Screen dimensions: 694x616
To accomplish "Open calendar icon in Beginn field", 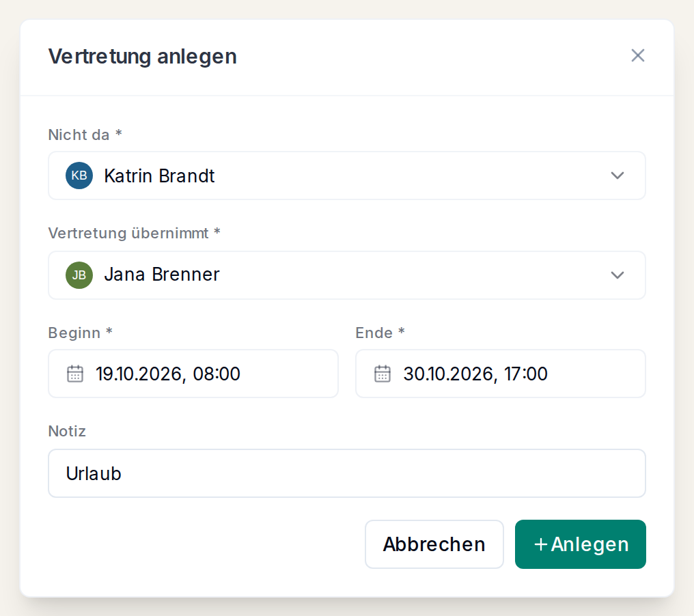I will 75,374.
